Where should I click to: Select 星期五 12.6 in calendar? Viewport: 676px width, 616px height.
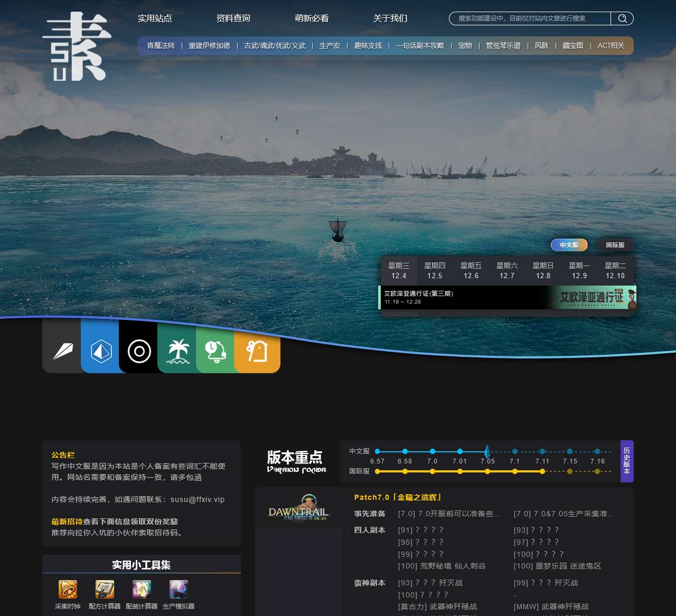coord(471,271)
